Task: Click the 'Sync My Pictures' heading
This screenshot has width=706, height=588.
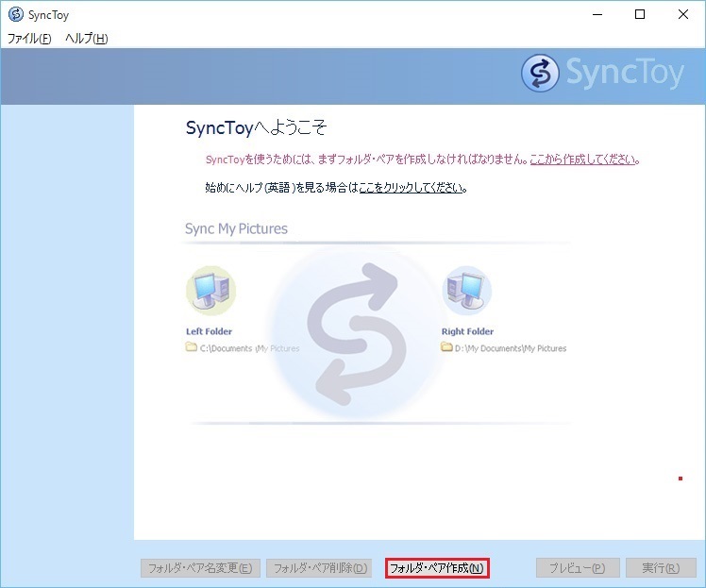Action: point(236,228)
